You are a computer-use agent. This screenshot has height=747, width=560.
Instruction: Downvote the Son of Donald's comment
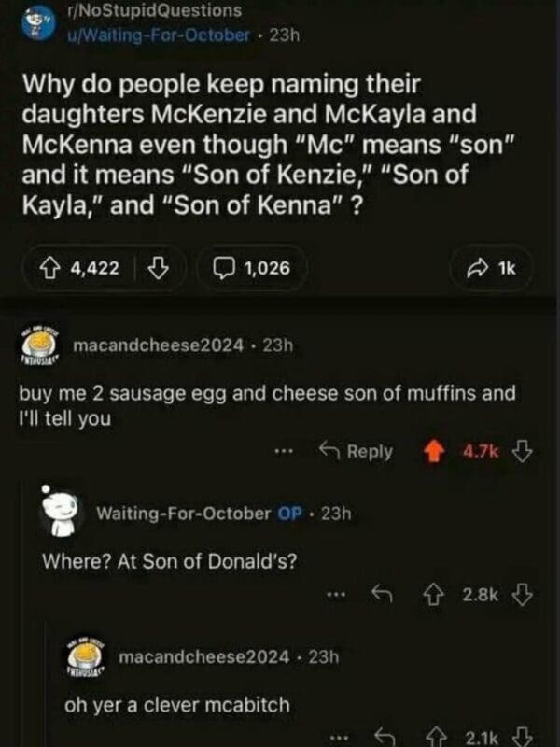[524, 592]
